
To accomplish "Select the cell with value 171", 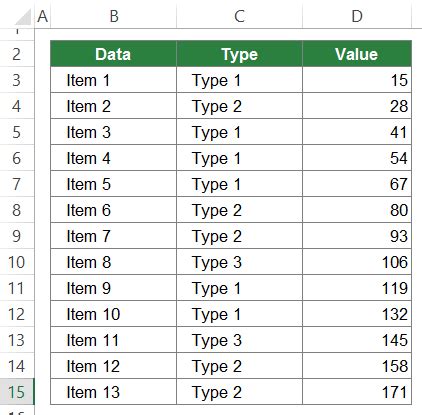I will pos(357,392).
